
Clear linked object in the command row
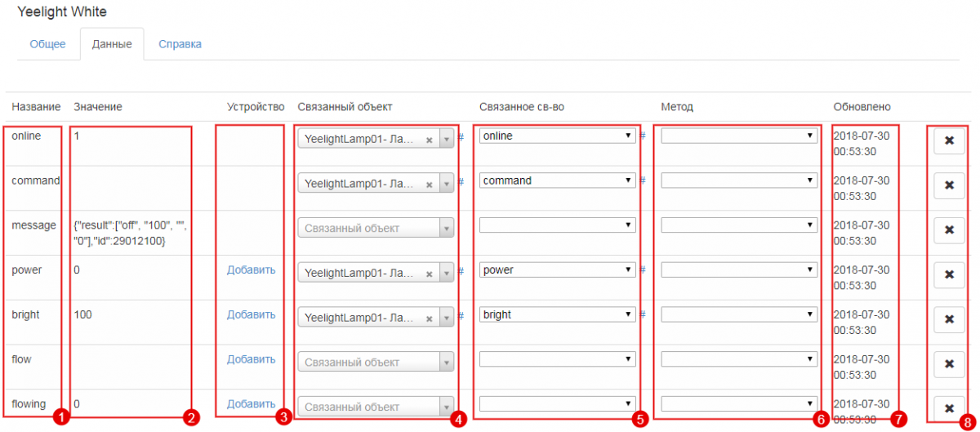coord(430,184)
